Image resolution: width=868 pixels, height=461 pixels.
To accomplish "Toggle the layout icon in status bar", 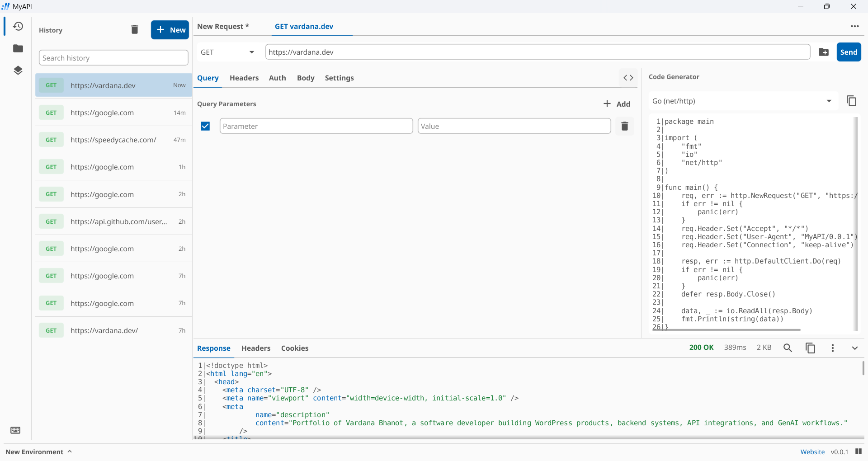I will [x=859, y=452].
